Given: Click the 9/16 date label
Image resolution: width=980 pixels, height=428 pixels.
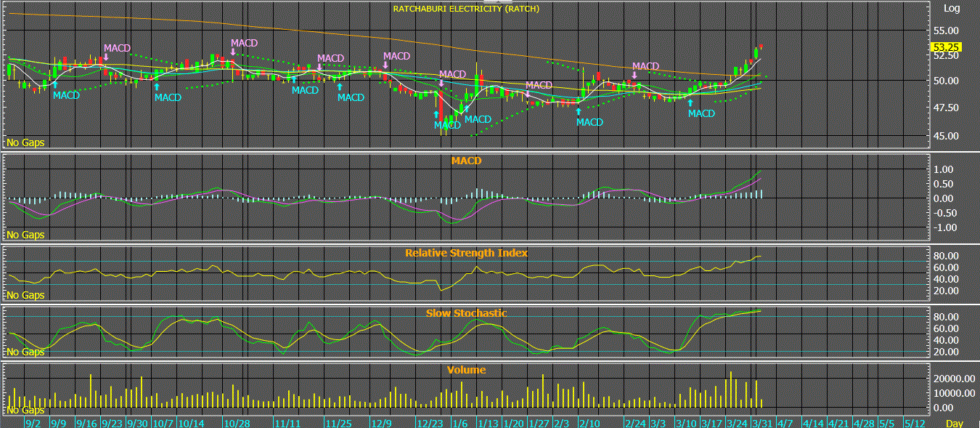Looking at the screenshot, I should click(87, 423).
